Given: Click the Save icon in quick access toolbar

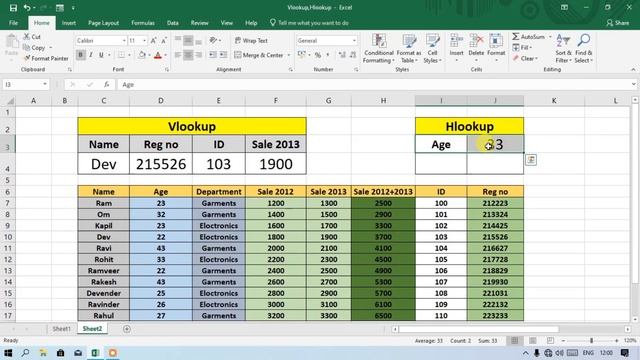Looking at the screenshot, I should click(x=13, y=8).
